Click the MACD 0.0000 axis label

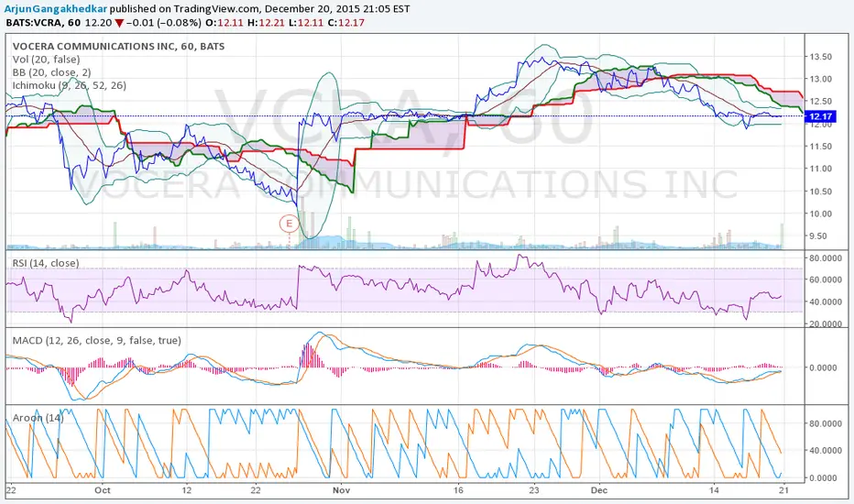(x=823, y=367)
